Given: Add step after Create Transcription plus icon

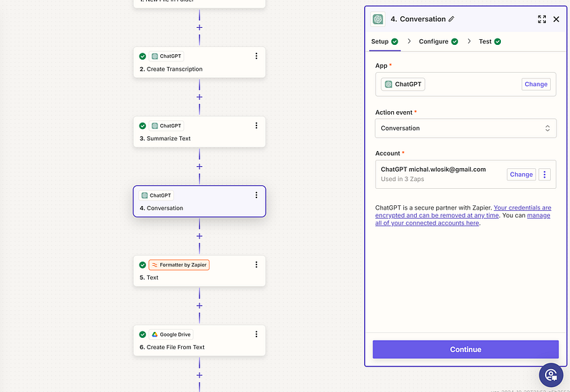Looking at the screenshot, I should (199, 97).
